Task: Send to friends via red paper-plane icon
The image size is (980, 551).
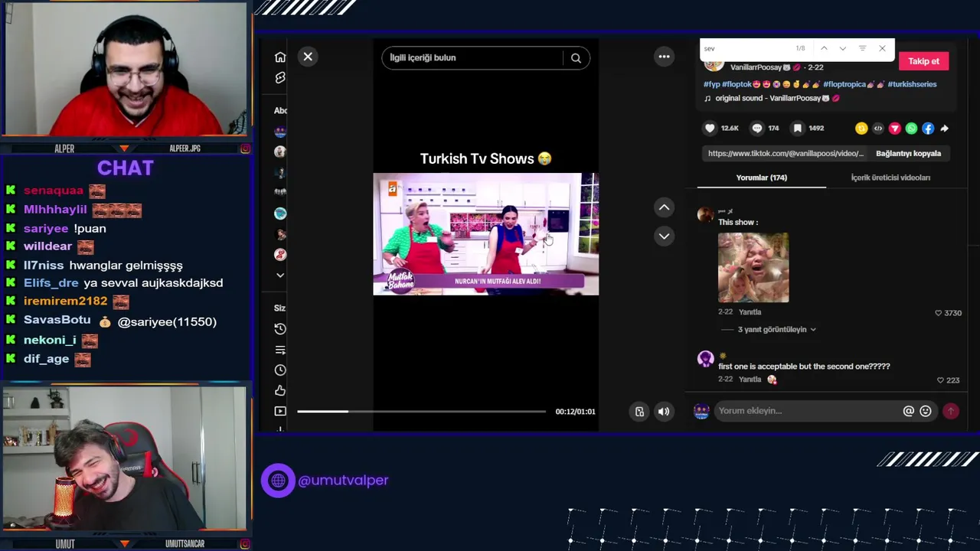Action: coord(894,129)
